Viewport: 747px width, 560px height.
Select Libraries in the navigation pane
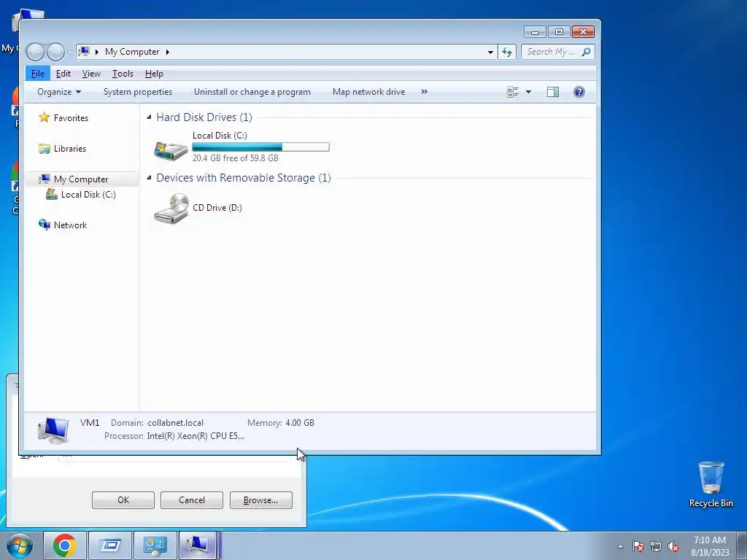click(x=69, y=149)
